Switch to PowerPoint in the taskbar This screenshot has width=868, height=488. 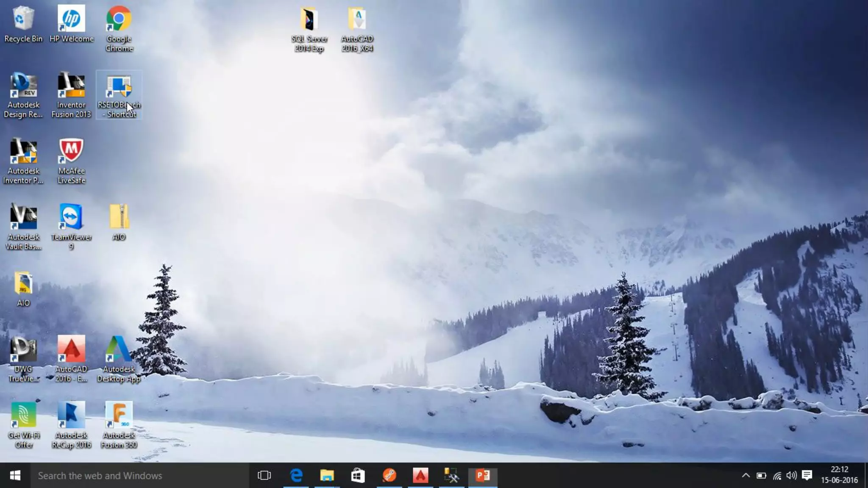pos(483,475)
